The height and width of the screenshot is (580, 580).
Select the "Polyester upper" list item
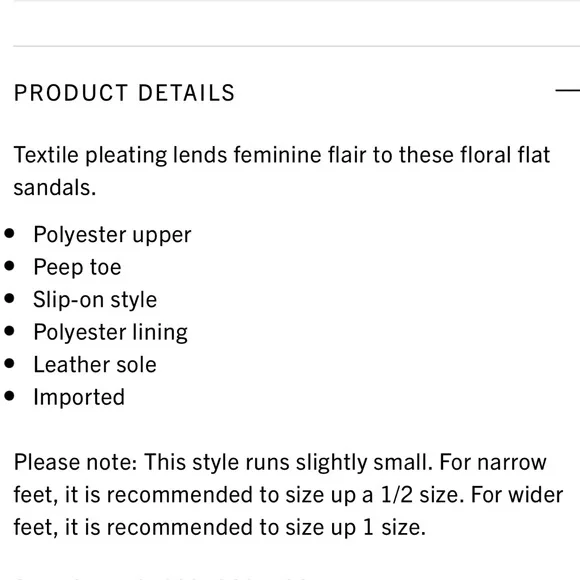pyautogui.click(x=112, y=235)
